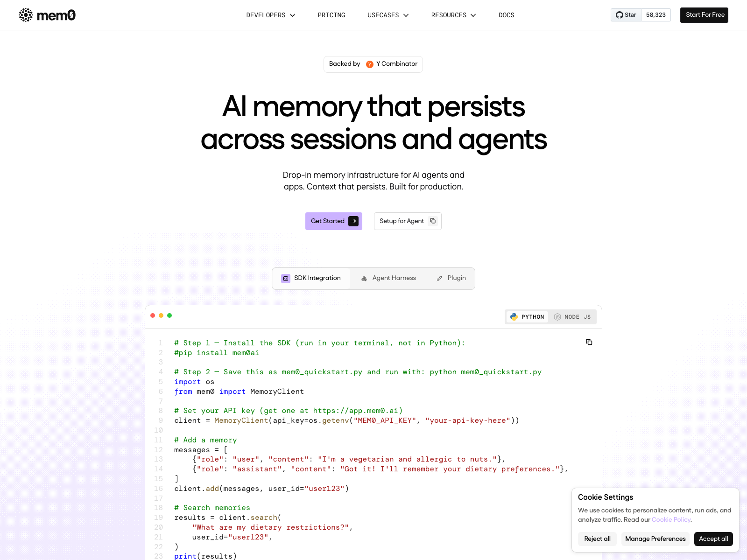Open the Docs page
This screenshot has width=747, height=560.
tap(506, 15)
